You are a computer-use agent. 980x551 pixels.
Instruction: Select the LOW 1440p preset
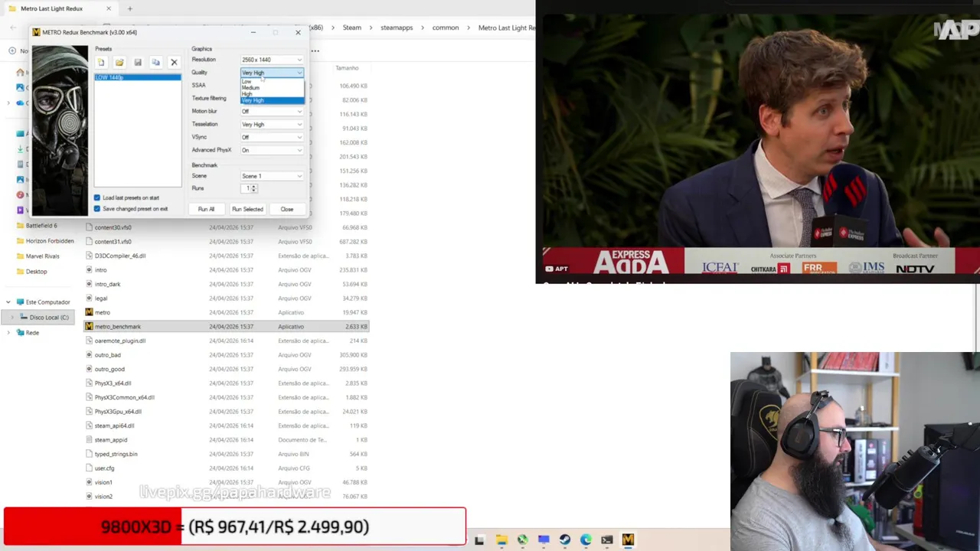138,77
